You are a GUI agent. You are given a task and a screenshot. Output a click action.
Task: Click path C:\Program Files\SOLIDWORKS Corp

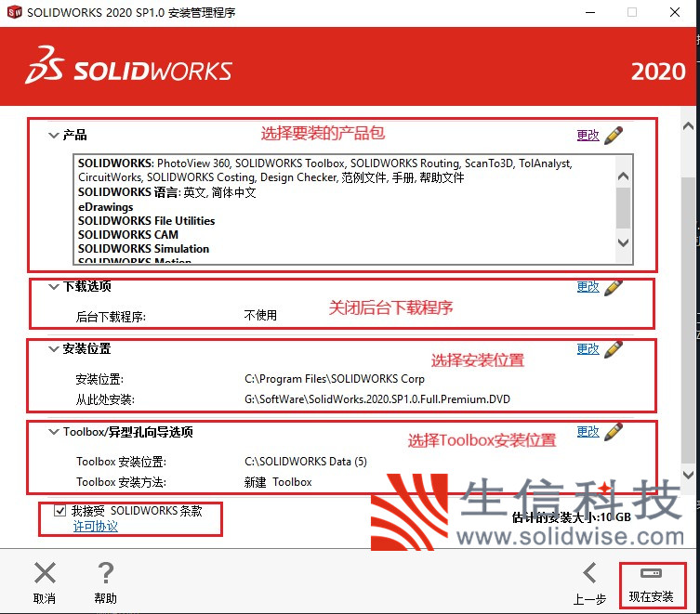[335, 379]
